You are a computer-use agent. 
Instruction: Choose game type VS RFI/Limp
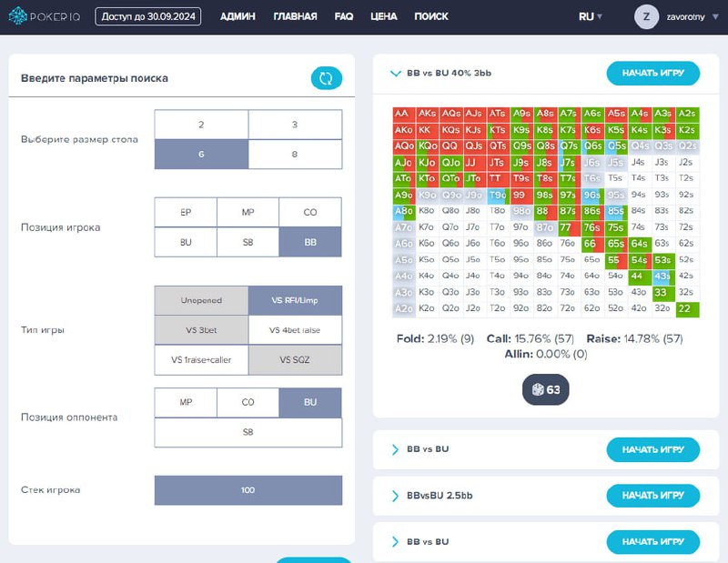[x=295, y=300]
